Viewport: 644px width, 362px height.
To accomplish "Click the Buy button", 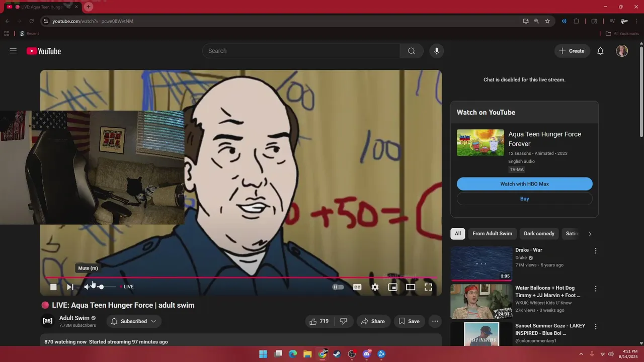I will click(x=524, y=199).
